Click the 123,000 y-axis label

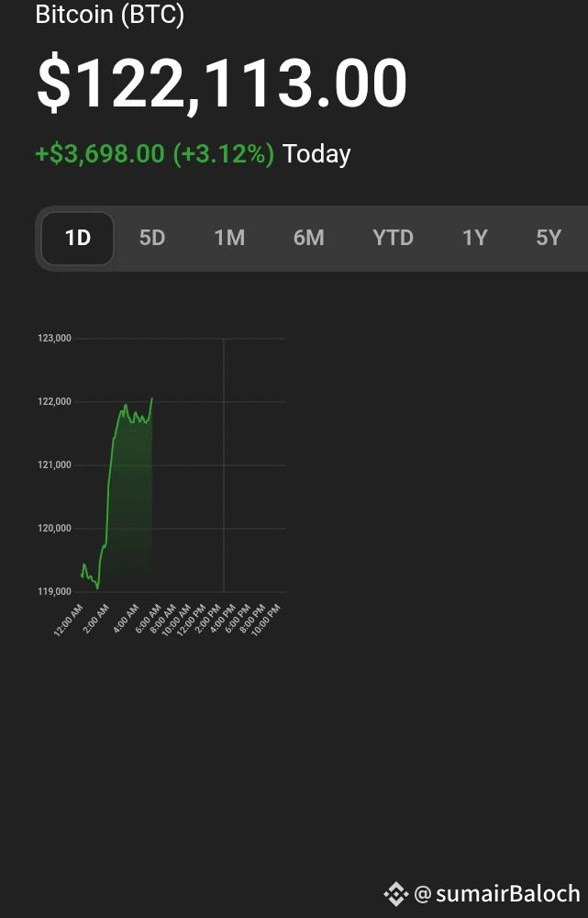[x=54, y=339]
